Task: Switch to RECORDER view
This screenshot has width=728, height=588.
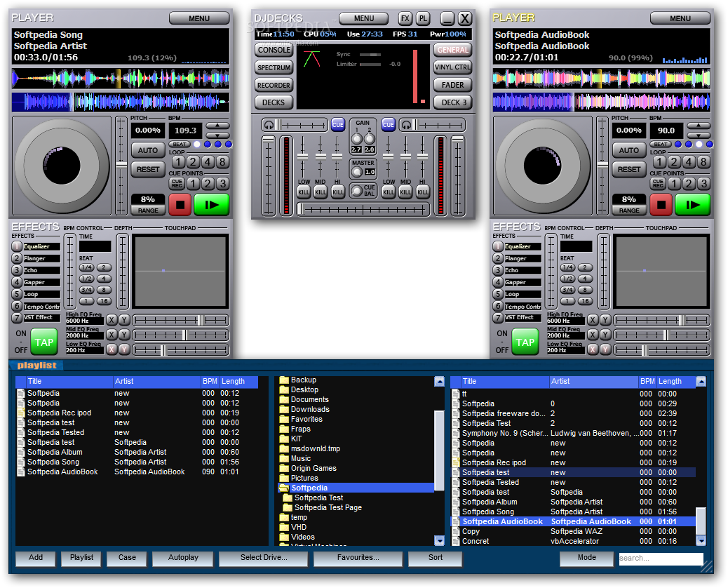Action: (x=274, y=85)
